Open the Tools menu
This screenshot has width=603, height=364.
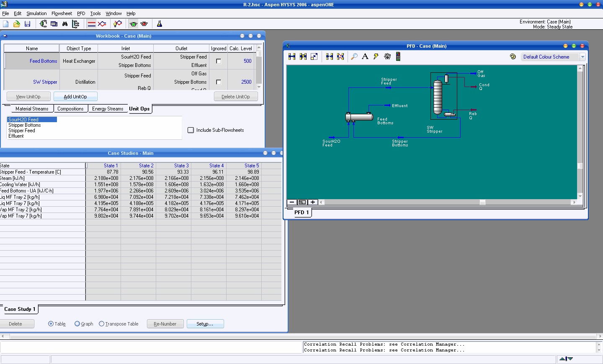coord(95,13)
